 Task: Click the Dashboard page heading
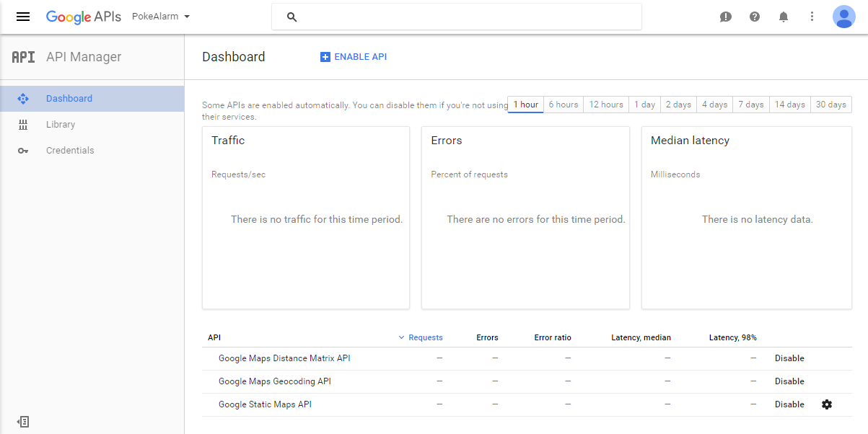pyautogui.click(x=234, y=57)
